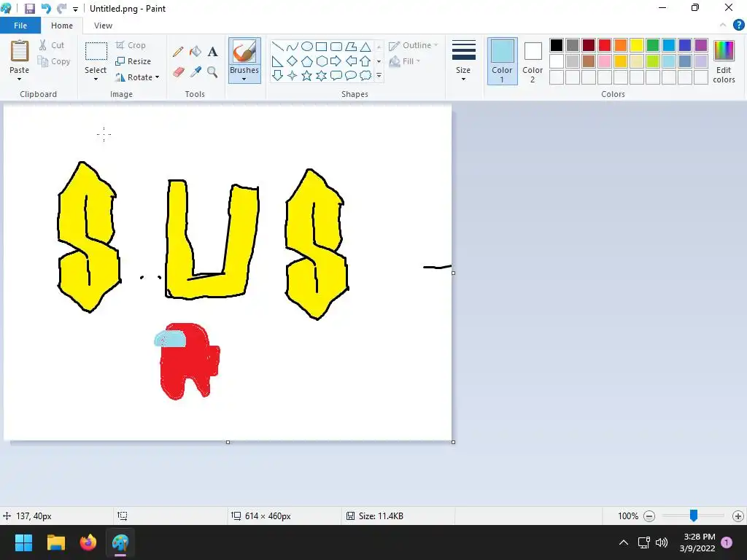Choose the Left arrow shape

coord(351,61)
